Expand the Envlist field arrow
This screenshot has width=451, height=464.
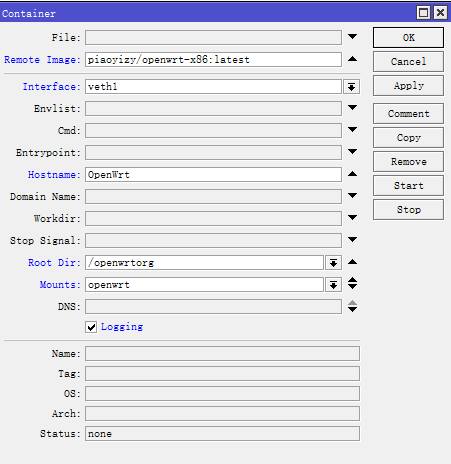pyautogui.click(x=352, y=107)
